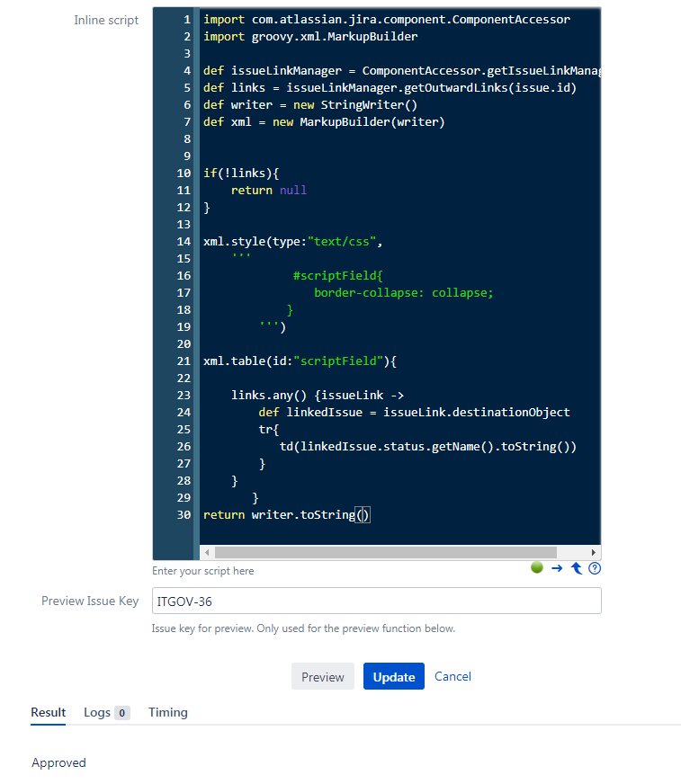Click the 'Inline script' label
The width and height of the screenshot is (681, 784).
[106, 20]
